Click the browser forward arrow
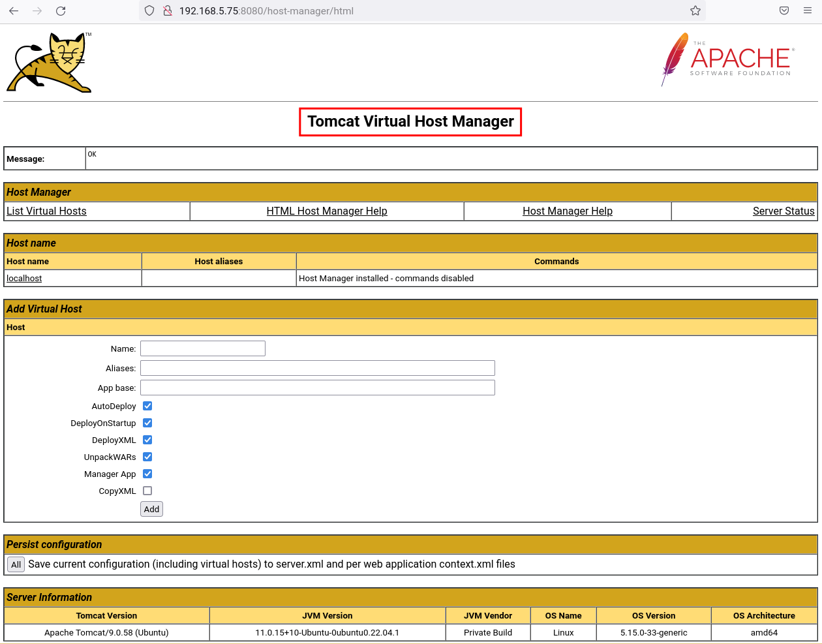 pos(37,11)
